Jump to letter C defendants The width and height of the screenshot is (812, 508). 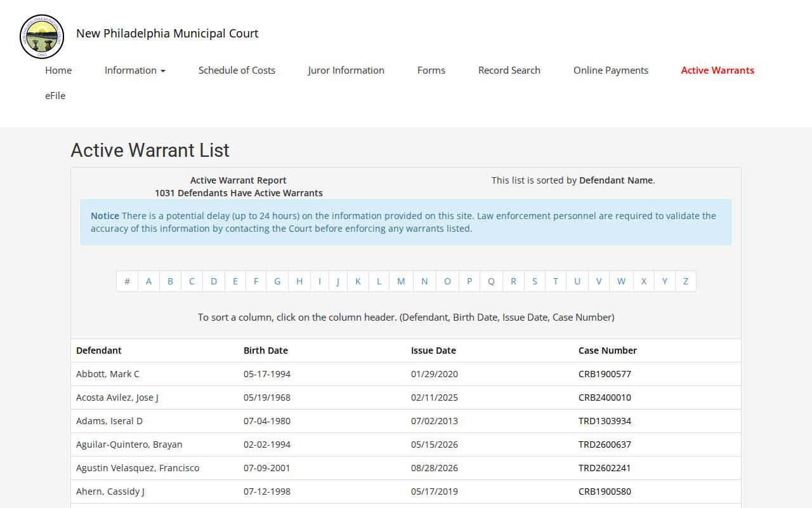[x=192, y=281]
